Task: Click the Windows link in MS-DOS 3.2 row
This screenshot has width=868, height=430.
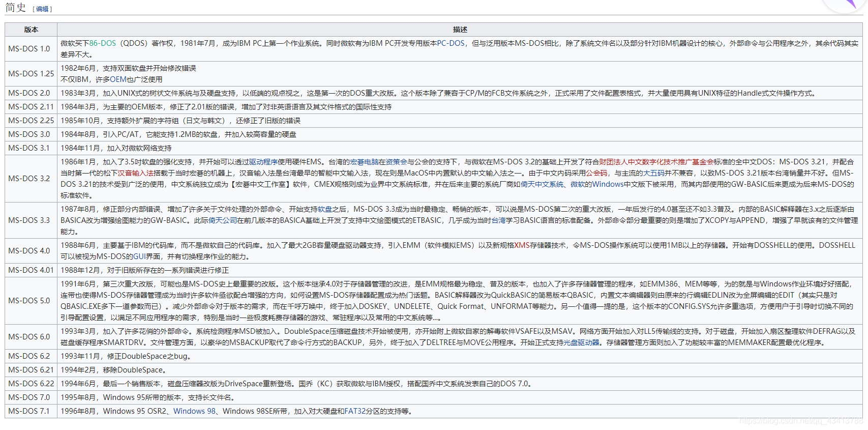Action: pos(608,184)
